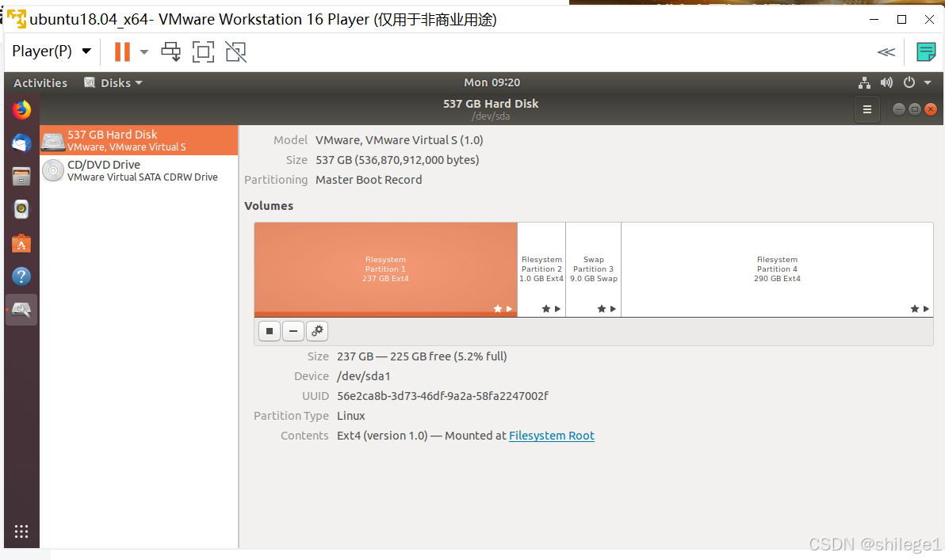
Task: Pause the virtual machine with VMware pause button
Action: point(122,51)
